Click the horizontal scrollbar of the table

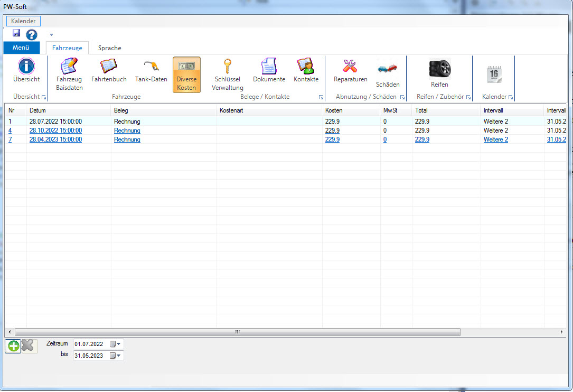click(x=238, y=332)
